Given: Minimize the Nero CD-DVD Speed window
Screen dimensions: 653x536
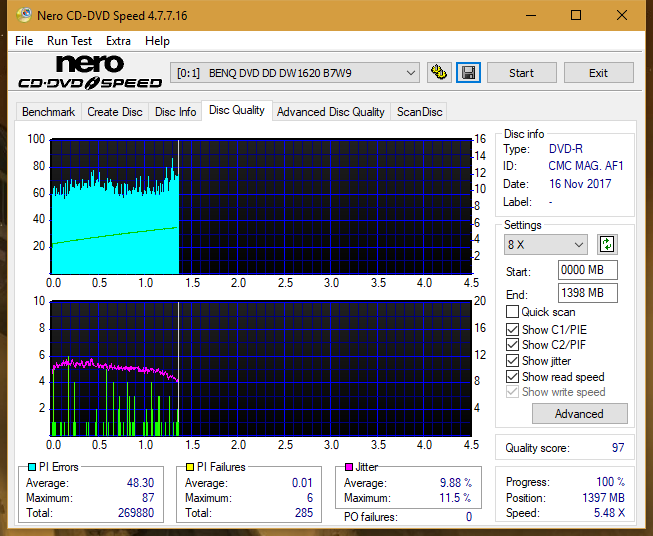Looking at the screenshot, I should (531, 15).
